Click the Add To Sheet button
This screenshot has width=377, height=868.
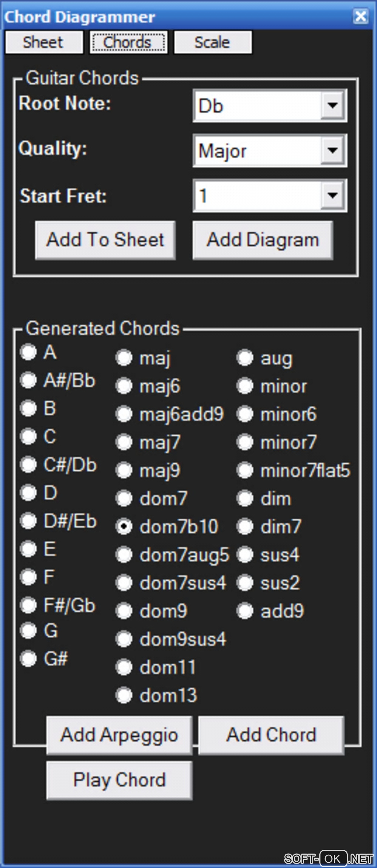click(x=105, y=240)
